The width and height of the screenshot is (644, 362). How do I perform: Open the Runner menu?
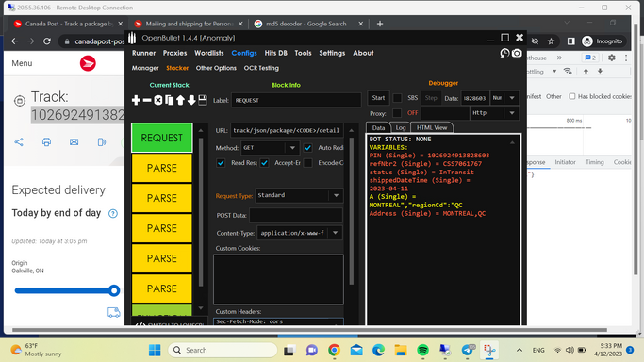click(x=143, y=53)
